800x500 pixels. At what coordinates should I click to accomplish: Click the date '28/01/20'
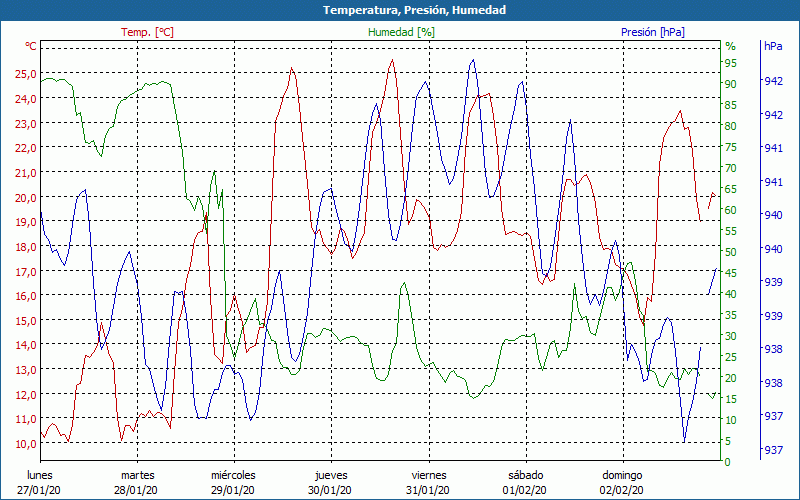(136, 491)
